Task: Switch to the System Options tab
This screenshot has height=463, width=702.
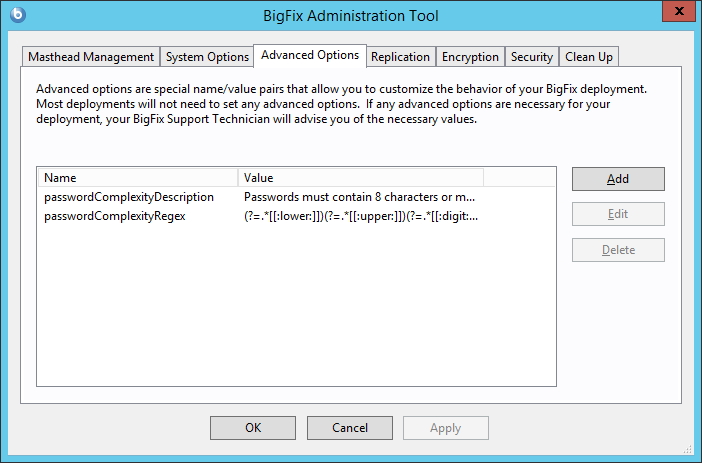Action: click(207, 57)
